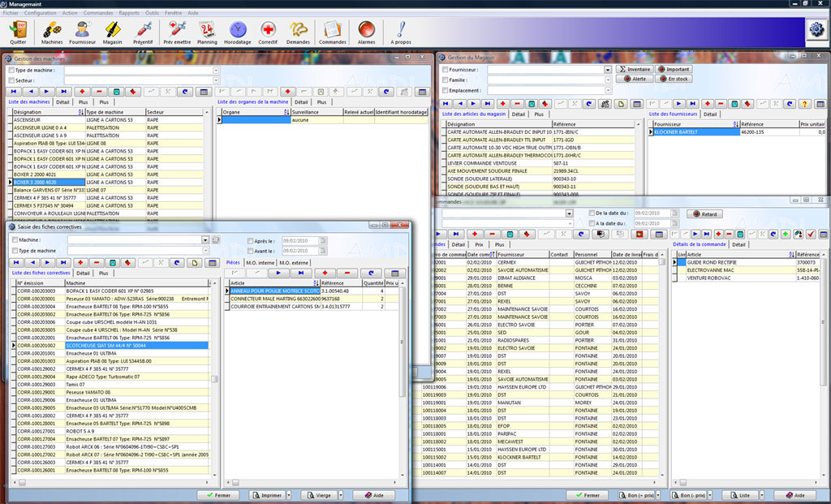The height and width of the screenshot is (504, 831).
Task: Click the Inventaire button
Action: point(635,69)
